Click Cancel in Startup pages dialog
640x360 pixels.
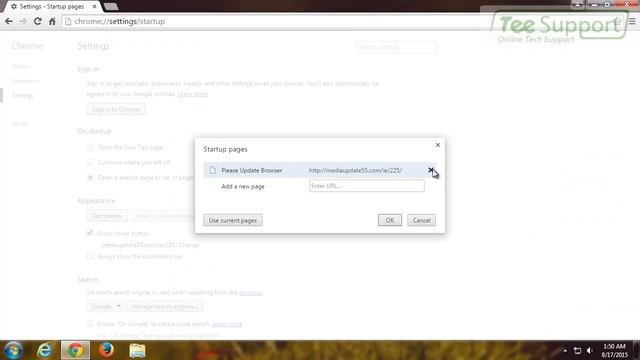[x=421, y=220]
